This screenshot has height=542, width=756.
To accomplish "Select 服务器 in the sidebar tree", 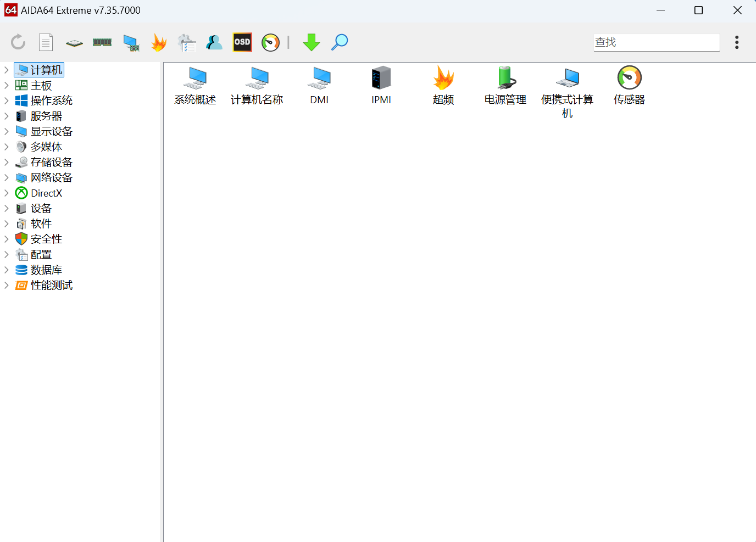I will point(39,116).
